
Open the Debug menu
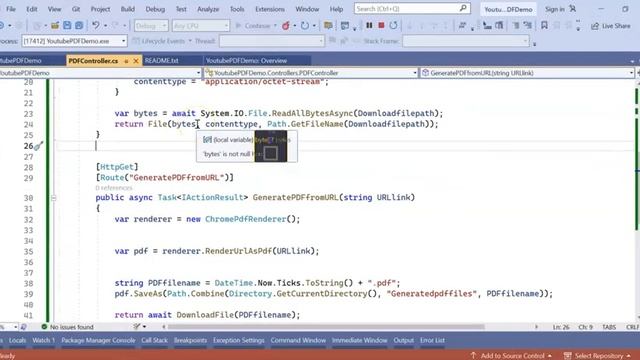[155, 9]
